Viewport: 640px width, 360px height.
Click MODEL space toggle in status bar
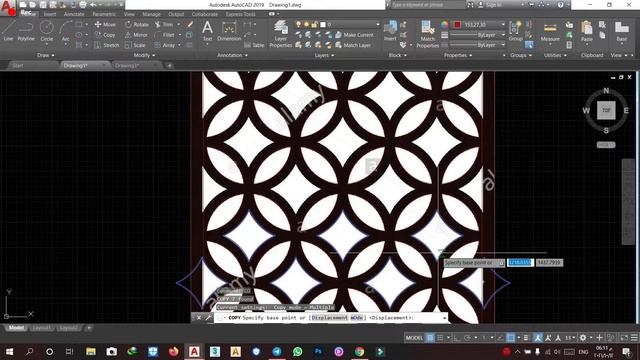414,338
